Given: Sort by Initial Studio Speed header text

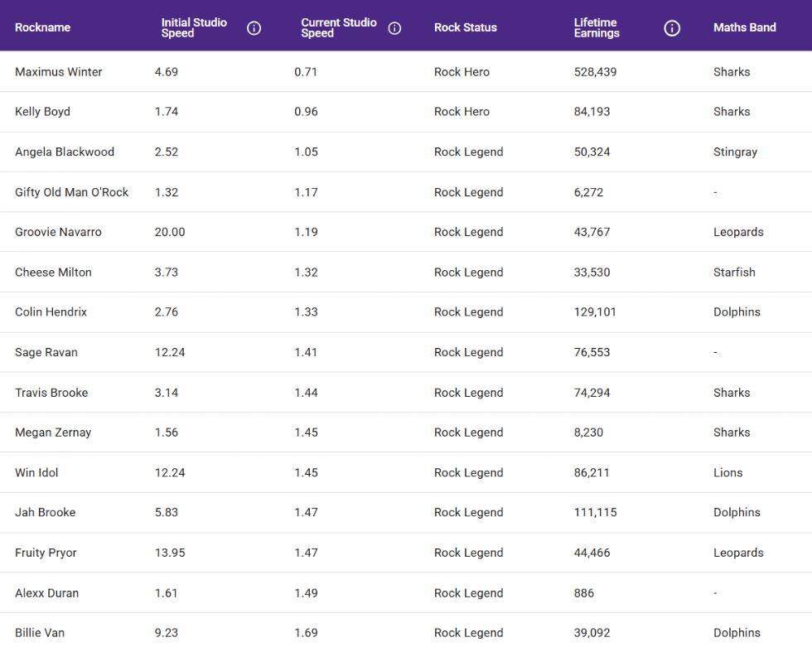Looking at the screenshot, I should pyautogui.click(x=194, y=28).
